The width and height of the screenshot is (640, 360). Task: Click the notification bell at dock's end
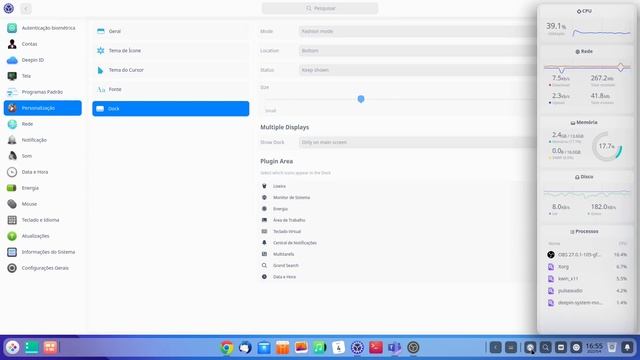click(x=627, y=348)
